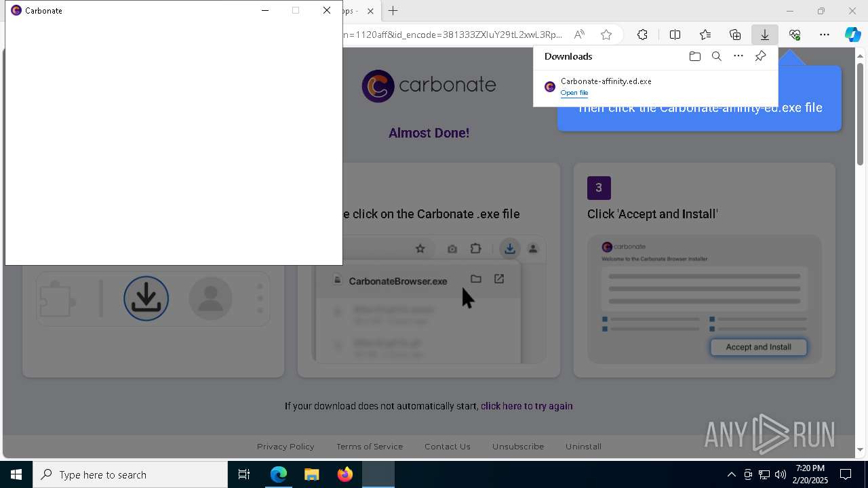Open the taskbar clock and date
This screenshot has height=488, width=868.
(810, 474)
